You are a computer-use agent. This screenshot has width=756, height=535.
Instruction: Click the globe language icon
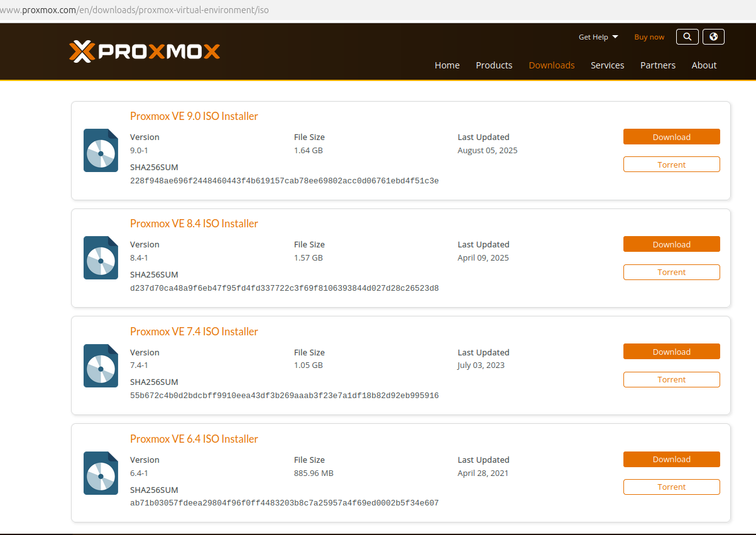(713, 37)
